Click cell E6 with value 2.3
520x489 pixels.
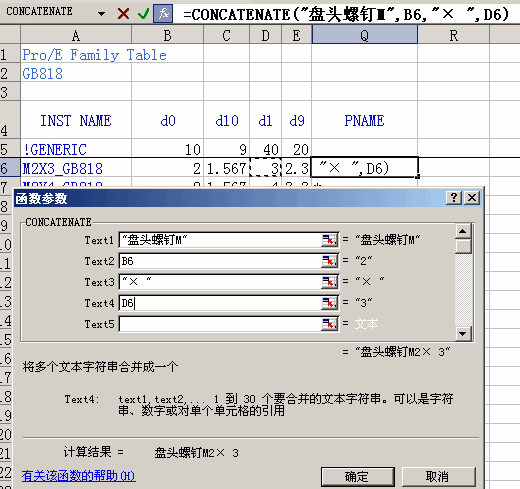coord(296,168)
